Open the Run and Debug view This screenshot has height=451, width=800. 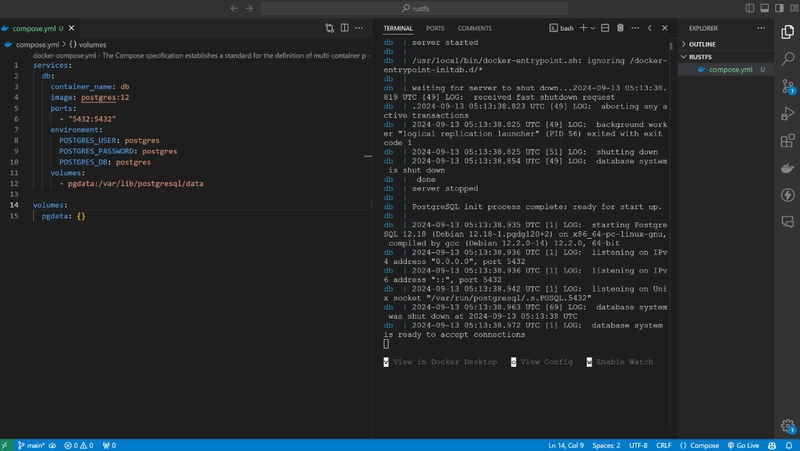[787, 113]
